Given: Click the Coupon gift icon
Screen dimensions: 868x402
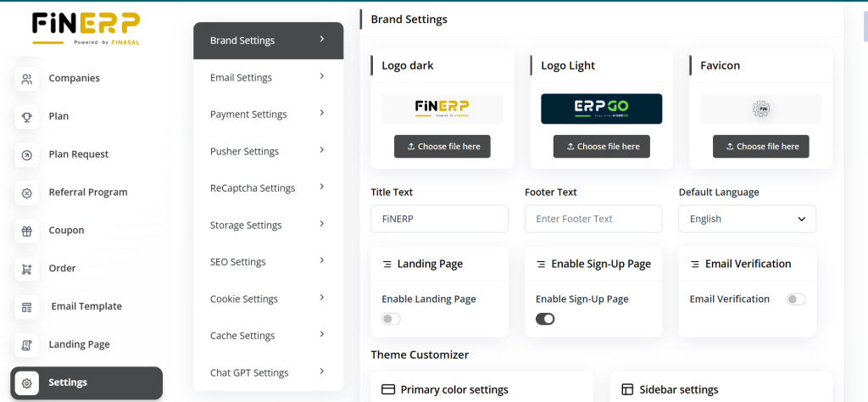Looking at the screenshot, I should tap(27, 231).
